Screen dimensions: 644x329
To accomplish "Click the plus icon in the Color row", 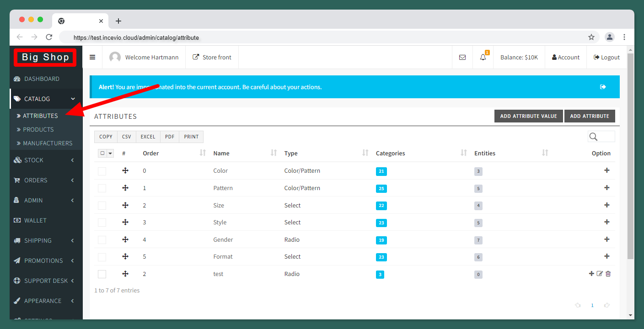I will pyautogui.click(x=607, y=170).
